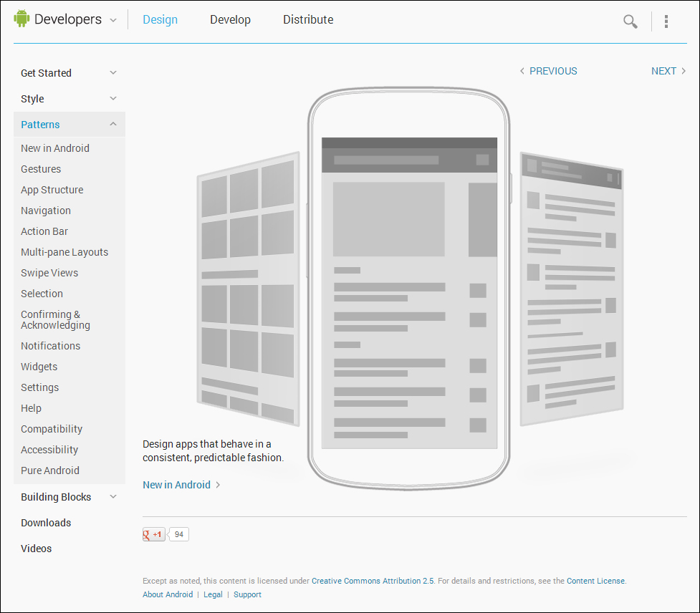Open Compatibility sidebar item
The width and height of the screenshot is (700, 613).
[52, 429]
